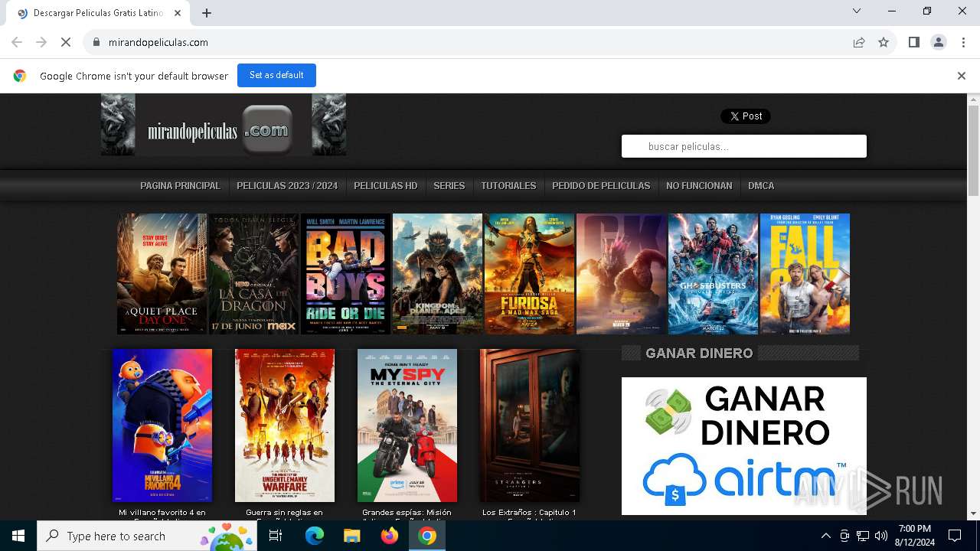This screenshot has width=980, height=551.
Task: Open PELICULAS HD menu item
Action: tap(386, 186)
